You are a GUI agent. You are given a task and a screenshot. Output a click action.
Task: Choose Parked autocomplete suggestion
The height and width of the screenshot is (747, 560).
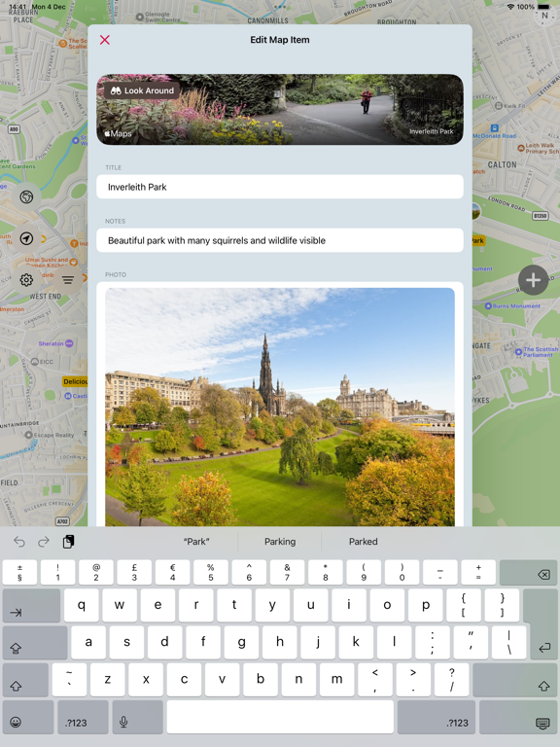pos(364,542)
